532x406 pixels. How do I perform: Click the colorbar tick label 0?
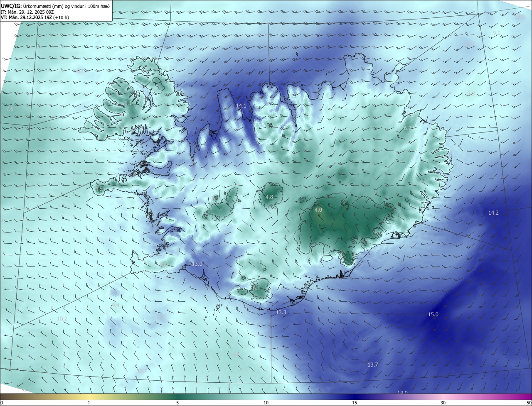tap(2, 403)
